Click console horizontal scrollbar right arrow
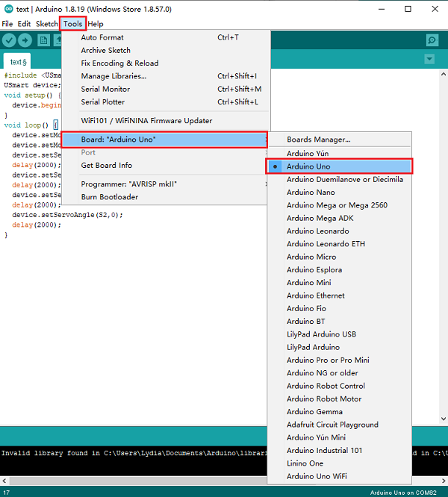This screenshot has height=497, width=448. click(x=444, y=481)
